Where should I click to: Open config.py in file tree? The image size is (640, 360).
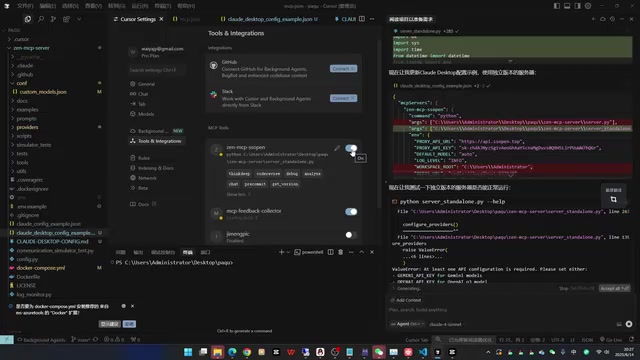pos(27,259)
